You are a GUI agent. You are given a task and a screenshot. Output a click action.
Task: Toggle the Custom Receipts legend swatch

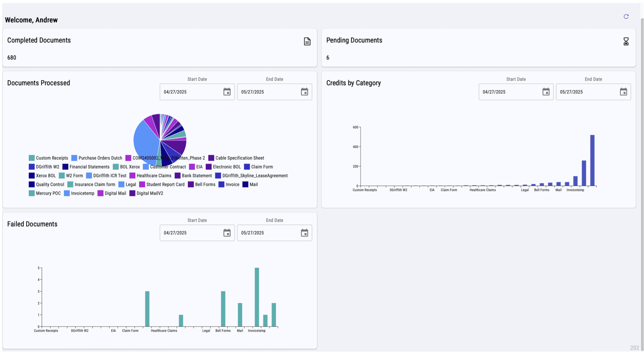pos(32,158)
